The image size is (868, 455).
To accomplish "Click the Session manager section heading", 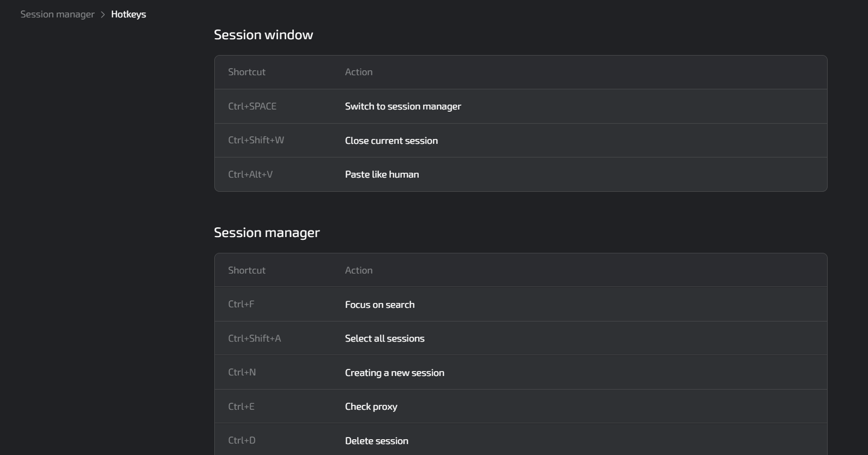I will click(x=267, y=232).
